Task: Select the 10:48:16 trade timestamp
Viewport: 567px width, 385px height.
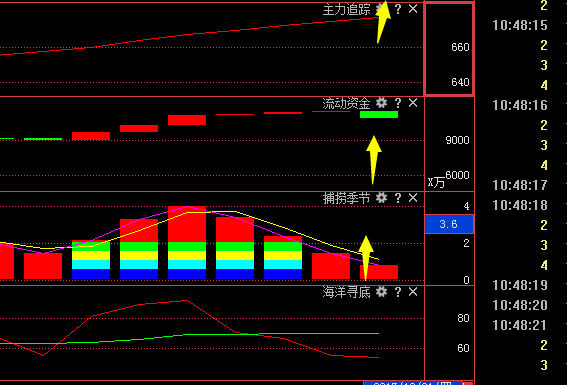Action: 520,106
